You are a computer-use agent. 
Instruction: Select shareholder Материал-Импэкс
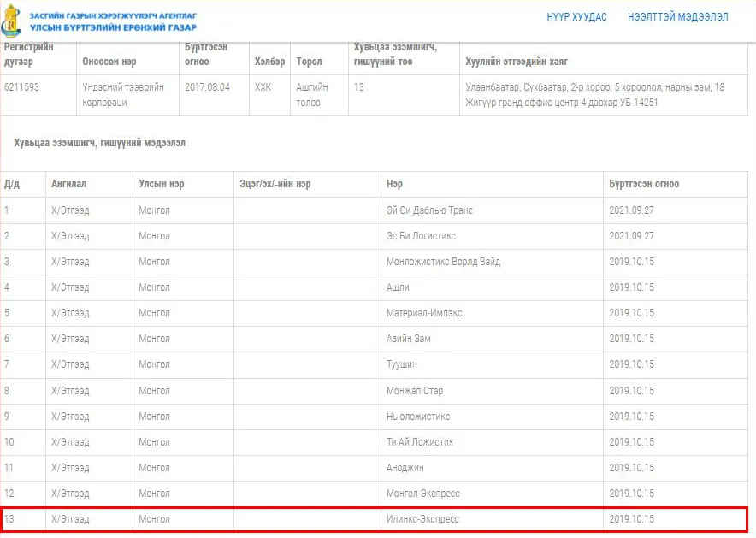[424, 313]
